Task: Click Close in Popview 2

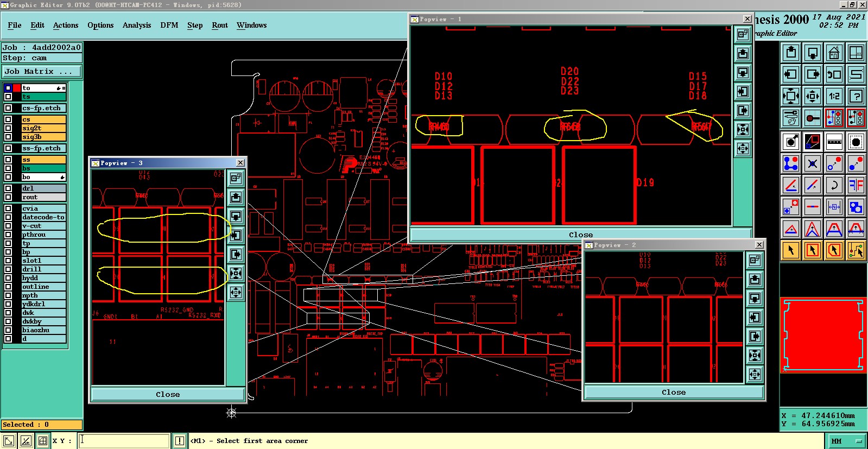Action: pos(674,392)
